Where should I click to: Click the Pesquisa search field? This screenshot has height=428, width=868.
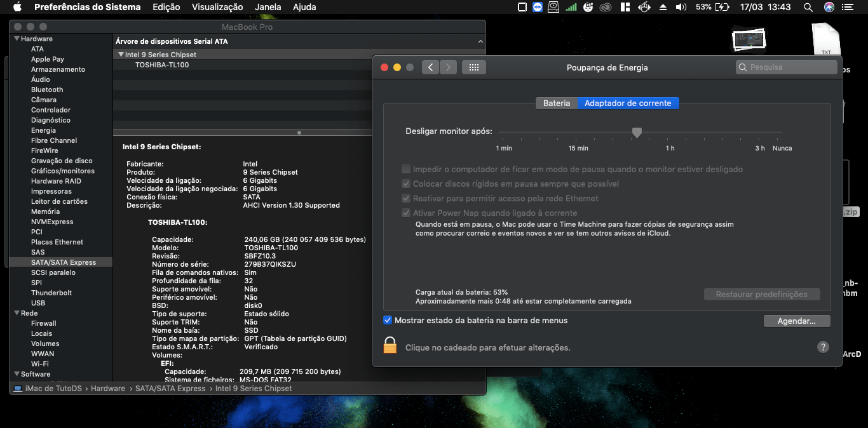pyautogui.click(x=786, y=67)
